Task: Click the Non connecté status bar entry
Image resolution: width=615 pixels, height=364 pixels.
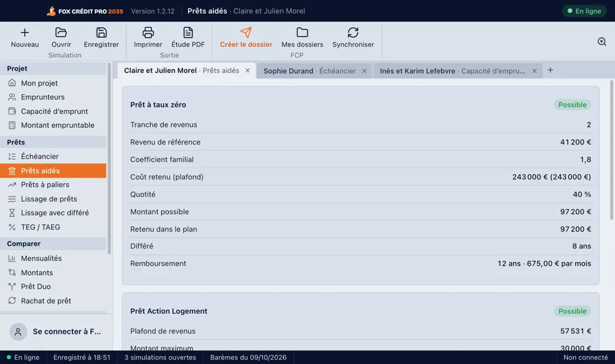Action: (x=585, y=357)
